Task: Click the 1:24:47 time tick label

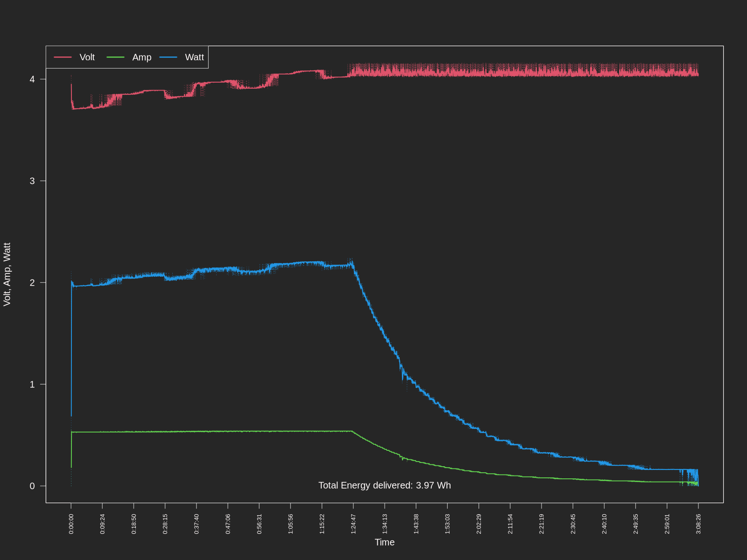Action: pos(353,524)
